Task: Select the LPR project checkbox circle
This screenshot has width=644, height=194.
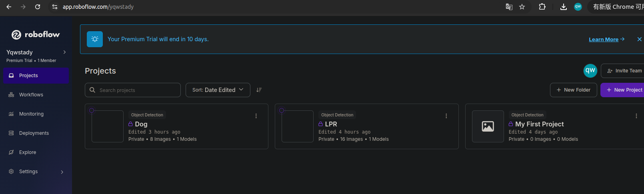Action: coord(282,110)
